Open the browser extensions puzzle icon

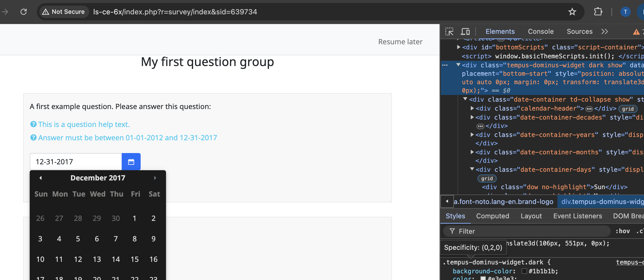[598, 12]
